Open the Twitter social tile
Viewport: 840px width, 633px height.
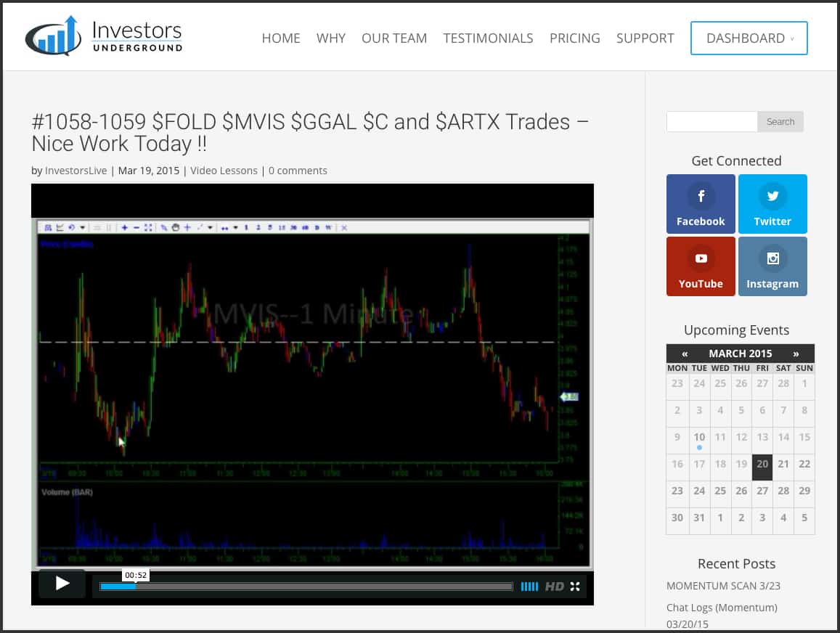772,204
